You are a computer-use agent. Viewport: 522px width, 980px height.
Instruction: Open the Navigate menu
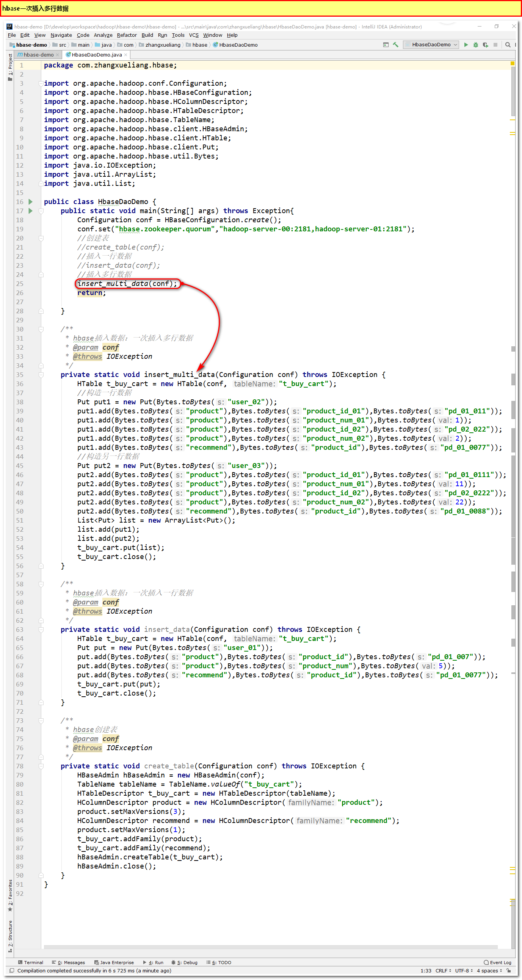coord(61,35)
